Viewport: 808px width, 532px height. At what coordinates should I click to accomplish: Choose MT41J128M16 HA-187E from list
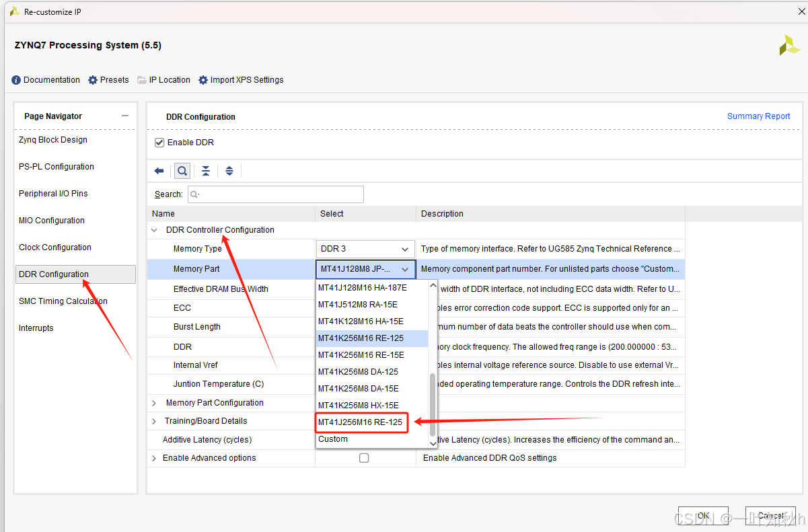click(372, 288)
